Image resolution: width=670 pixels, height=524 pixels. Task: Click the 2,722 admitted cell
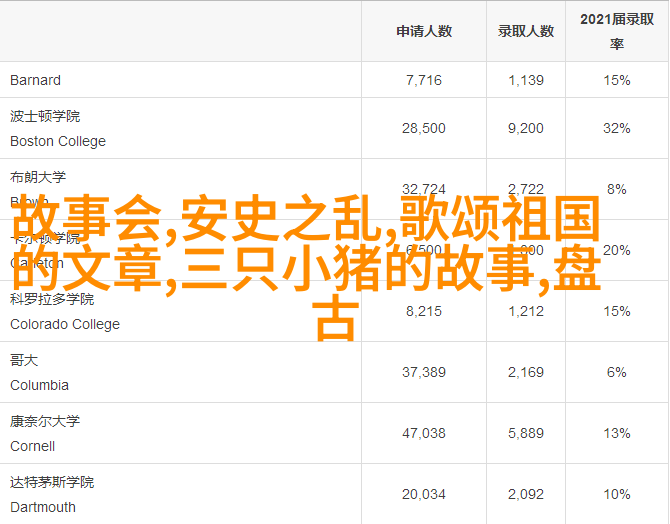[x=526, y=189]
